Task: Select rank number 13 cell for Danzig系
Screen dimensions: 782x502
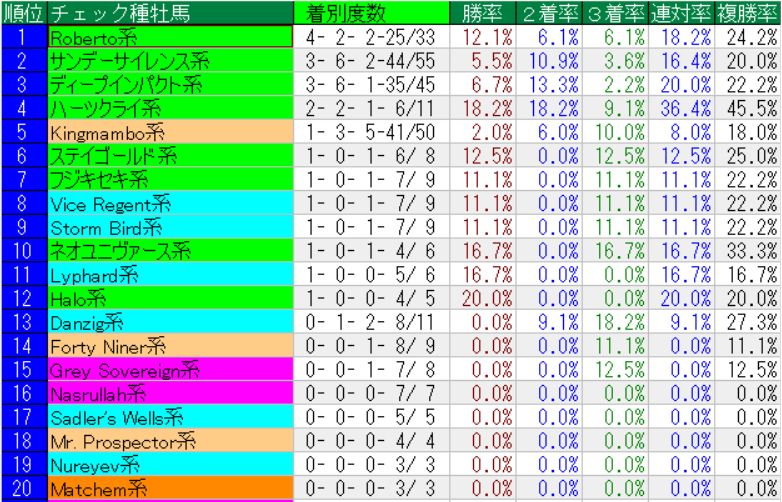Action: pos(23,322)
